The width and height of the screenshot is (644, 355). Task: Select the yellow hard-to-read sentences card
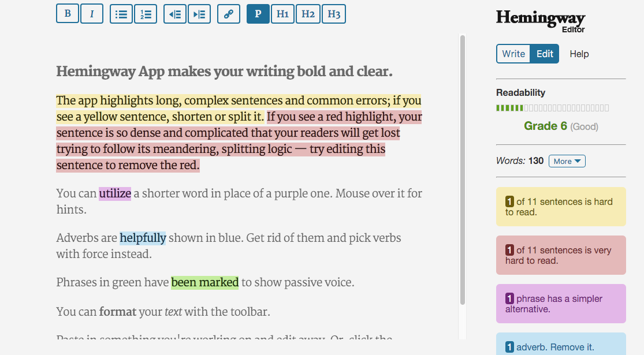(x=561, y=207)
